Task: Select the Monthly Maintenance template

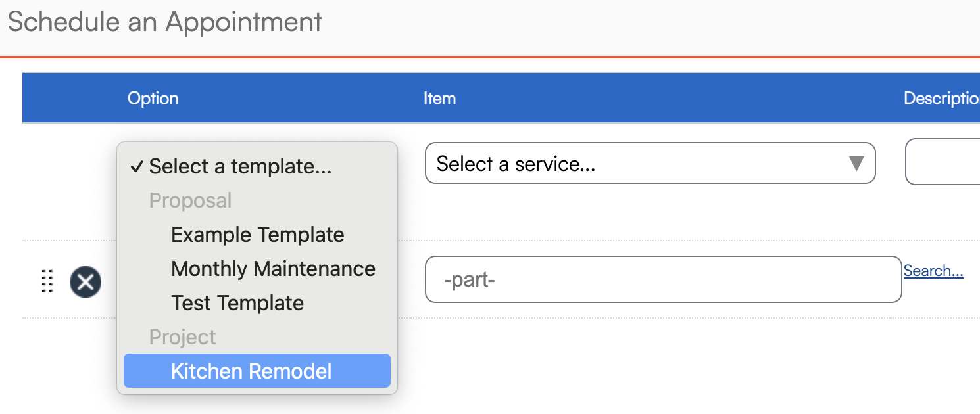Action: click(x=273, y=269)
